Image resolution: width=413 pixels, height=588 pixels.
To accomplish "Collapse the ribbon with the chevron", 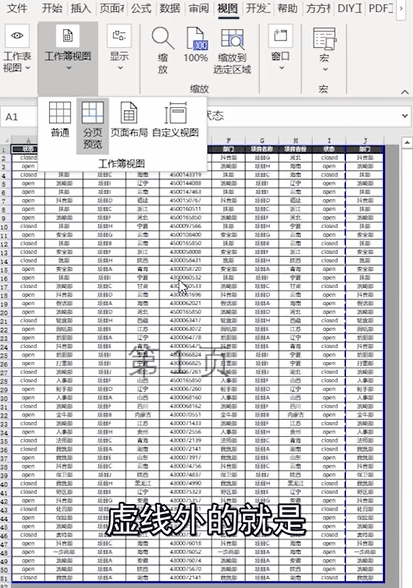I will 405,92.
